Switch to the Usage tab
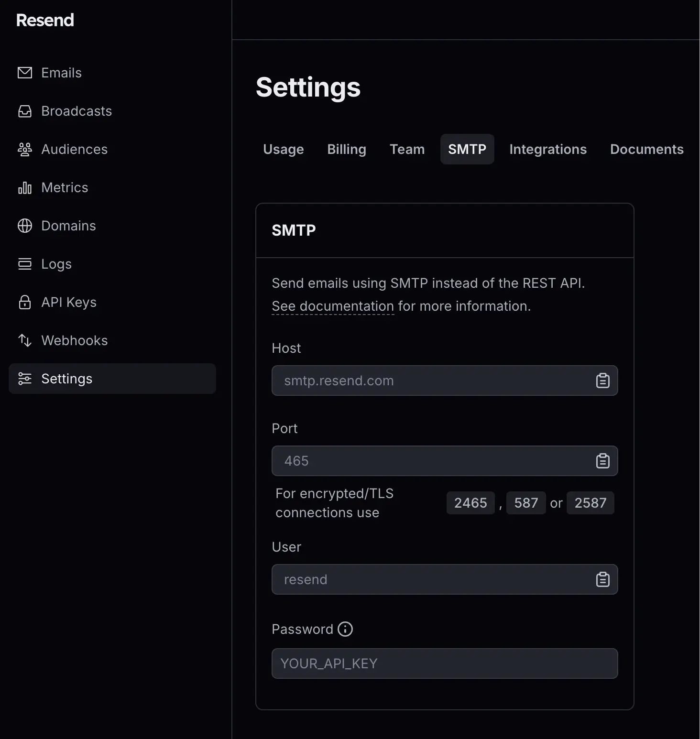The height and width of the screenshot is (739, 700). (x=284, y=149)
